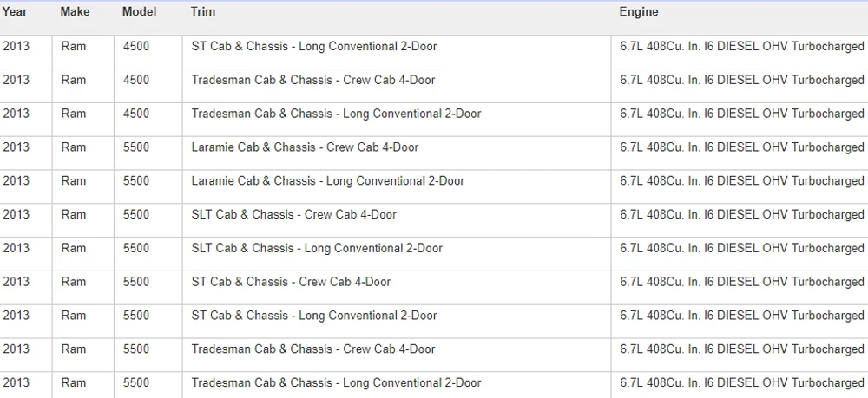
Task: Click the Make column header
Action: 75,11
